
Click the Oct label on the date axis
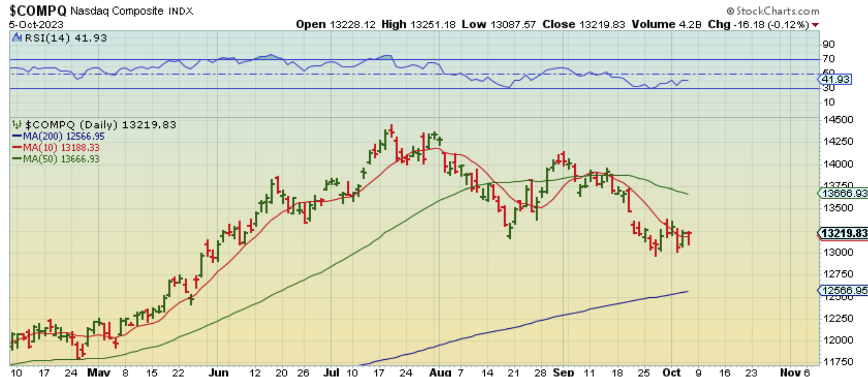[672, 372]
